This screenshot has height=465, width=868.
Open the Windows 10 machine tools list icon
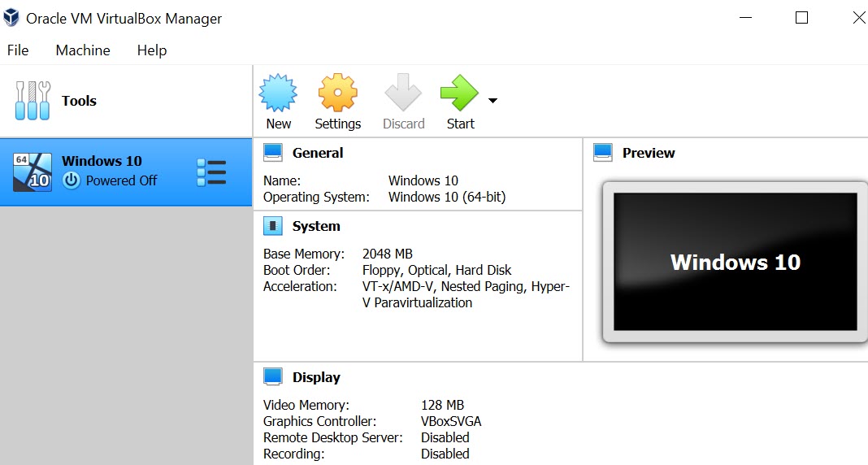point(211,172)
